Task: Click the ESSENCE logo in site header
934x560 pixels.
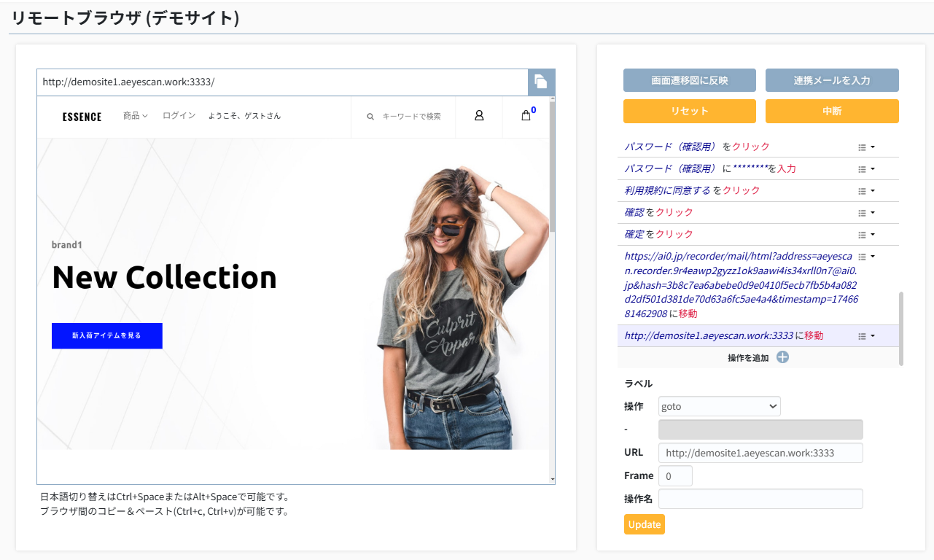Action: coord(82,117)
